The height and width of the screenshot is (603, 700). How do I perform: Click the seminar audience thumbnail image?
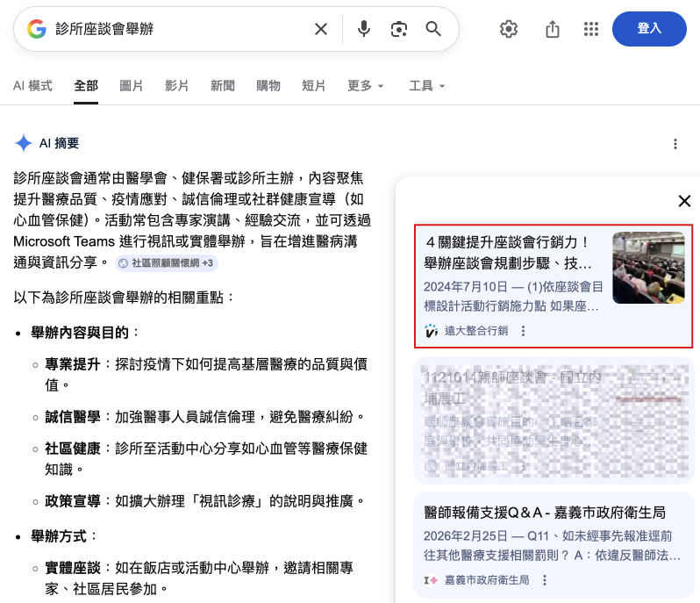[648, 268]
